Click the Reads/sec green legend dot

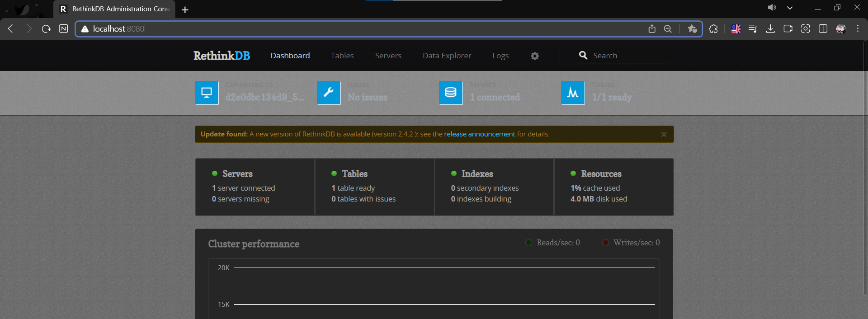point(528,243)
